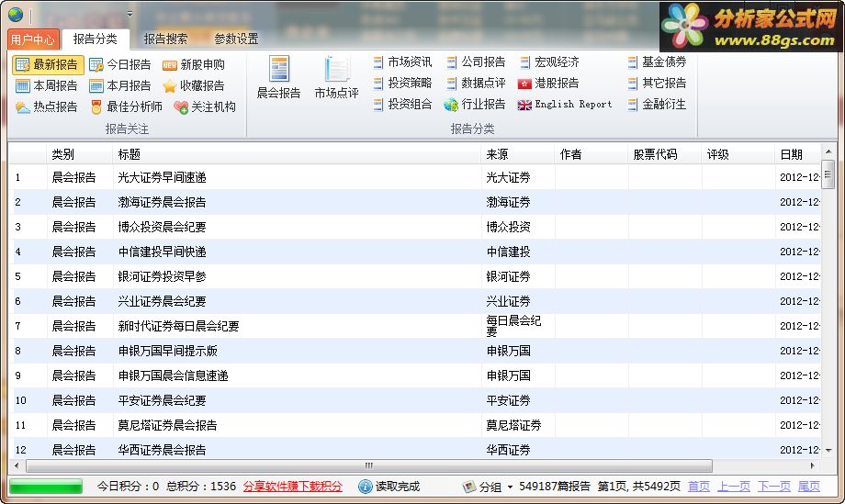Select row 博众投资晨会纪要
The width and height of the screenshot is (845, 504).
tap(415, 227)
